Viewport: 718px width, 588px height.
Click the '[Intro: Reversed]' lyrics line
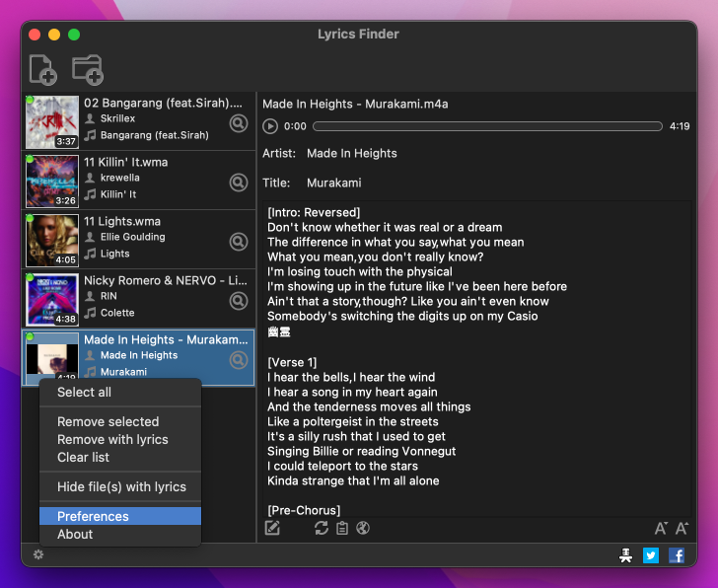314,212
